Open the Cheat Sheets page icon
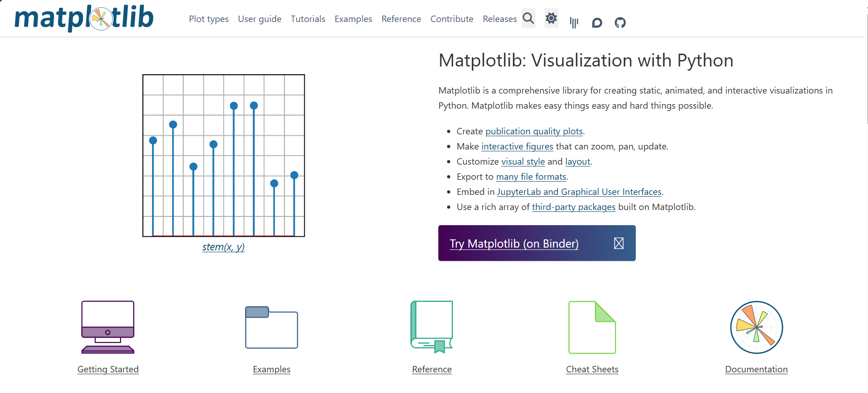The height and width of the screenshot is (393, 868). pyautogui.click(x=592, y=327)
